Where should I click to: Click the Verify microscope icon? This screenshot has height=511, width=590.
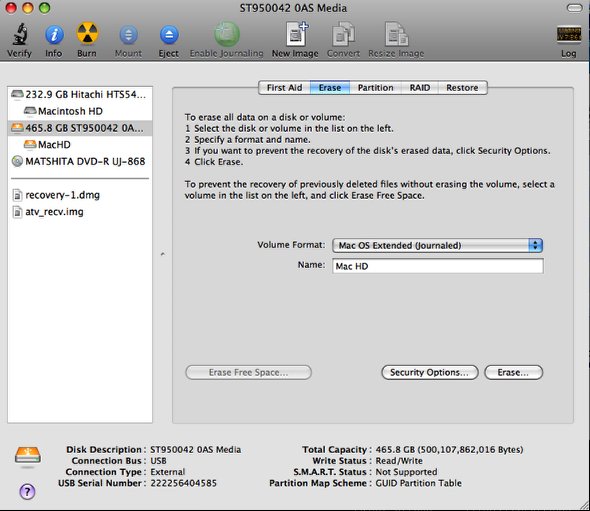pyautogui.click(x=20, y=35)
